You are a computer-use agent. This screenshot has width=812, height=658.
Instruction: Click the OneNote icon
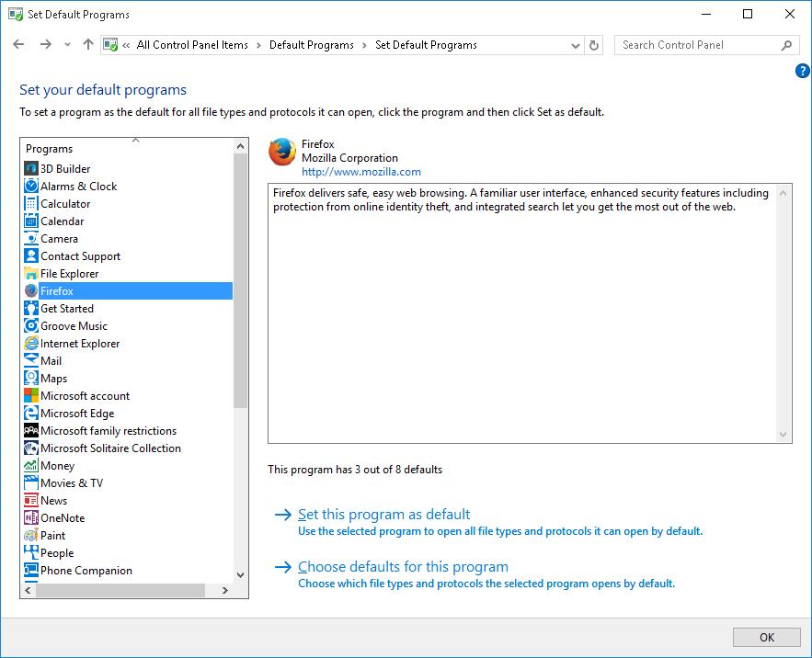[31, 518]
